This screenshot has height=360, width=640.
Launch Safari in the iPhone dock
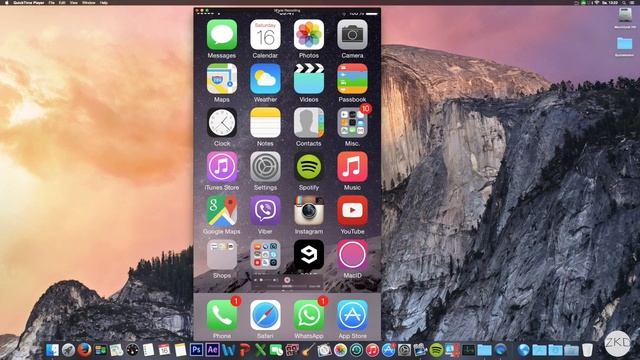pyautogui.click(x=265, y=315)
